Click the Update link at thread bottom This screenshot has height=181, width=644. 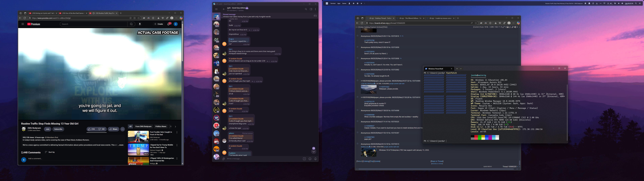point(377,161)
